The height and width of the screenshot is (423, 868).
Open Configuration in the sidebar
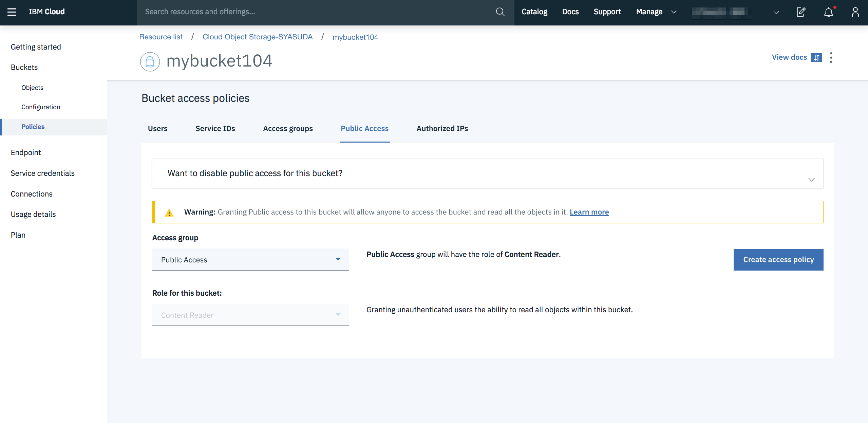(x=40, y=107)
